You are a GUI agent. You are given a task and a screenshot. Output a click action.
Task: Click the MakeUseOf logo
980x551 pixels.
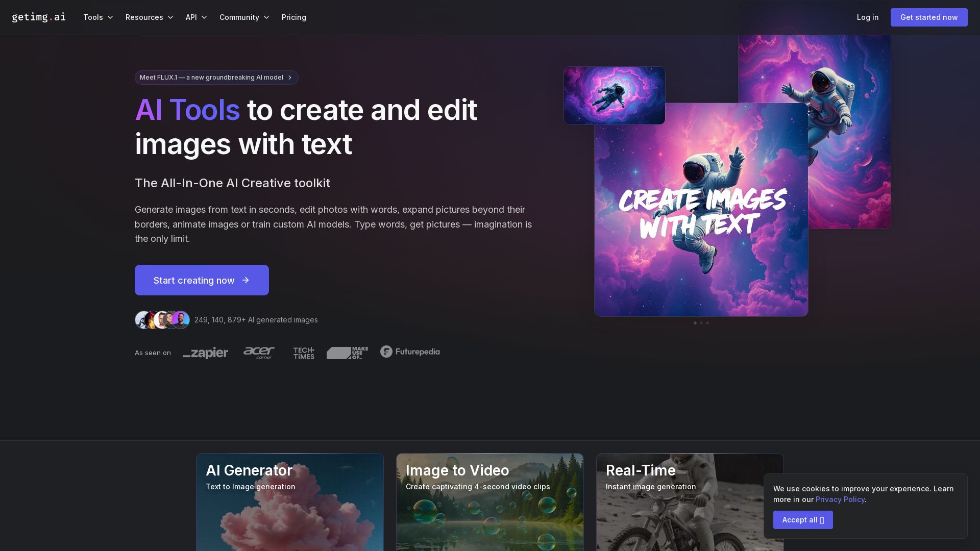[347, 353]
